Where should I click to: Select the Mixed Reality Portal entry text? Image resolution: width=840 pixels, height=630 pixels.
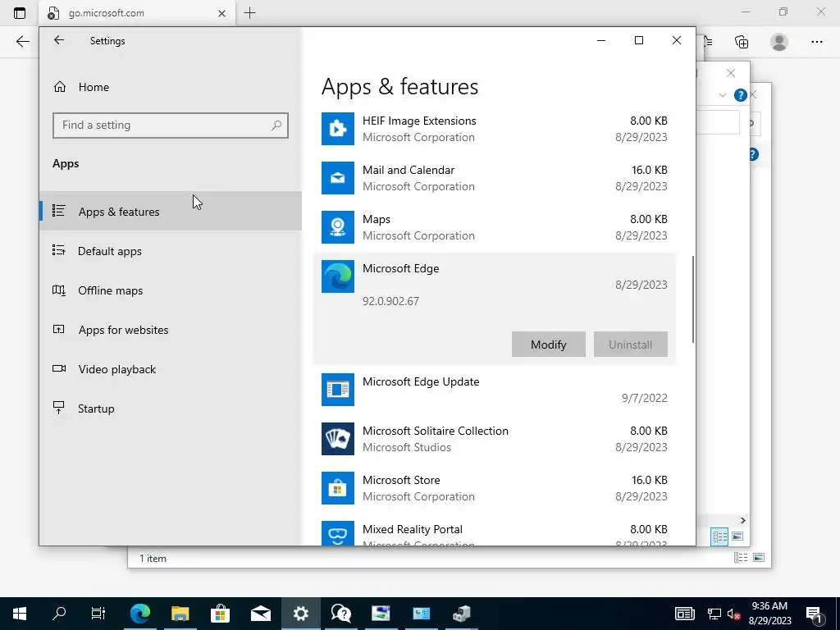[412, 529]
